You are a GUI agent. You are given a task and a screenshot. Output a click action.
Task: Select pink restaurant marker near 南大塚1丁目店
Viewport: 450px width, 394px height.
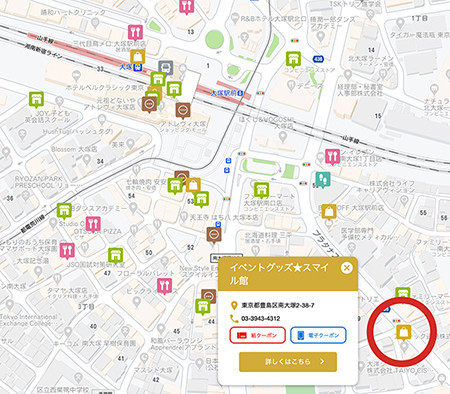[x=332, y=157]
